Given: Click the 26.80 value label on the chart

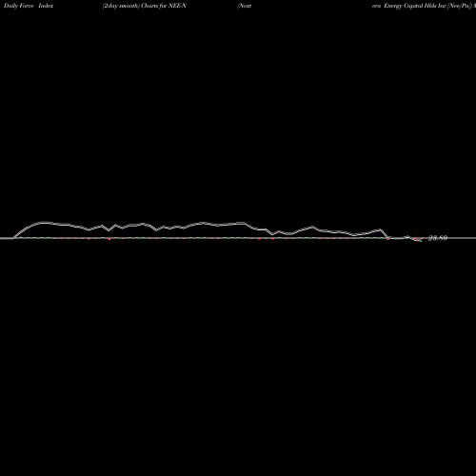Looking at the screenshot, I should pyautogui.click(x=438, y=238).
